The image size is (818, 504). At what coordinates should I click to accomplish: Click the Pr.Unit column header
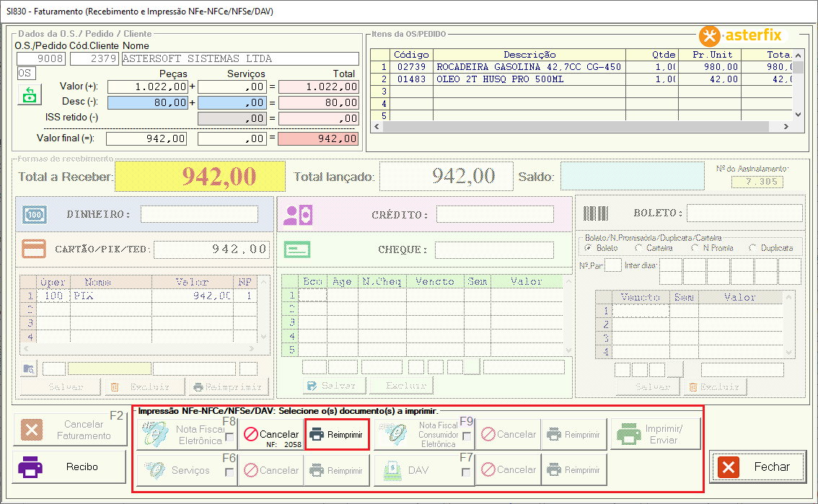click(710, 55)
